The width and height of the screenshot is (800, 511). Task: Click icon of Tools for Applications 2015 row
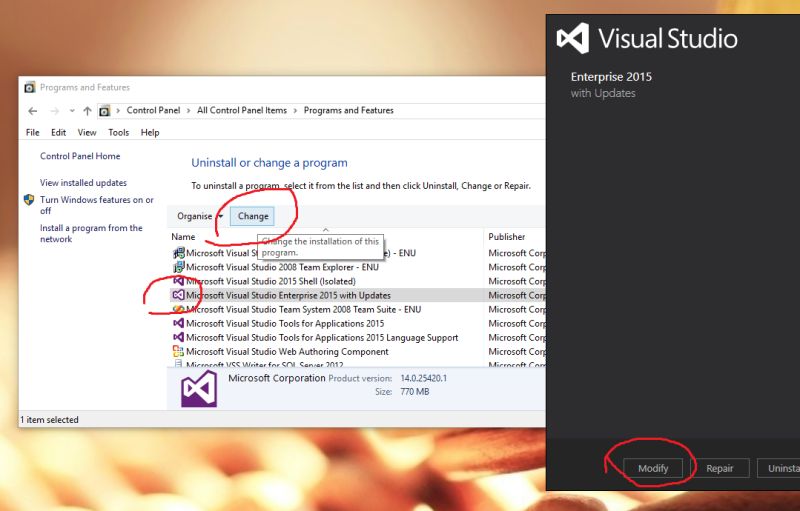(178, 323)
